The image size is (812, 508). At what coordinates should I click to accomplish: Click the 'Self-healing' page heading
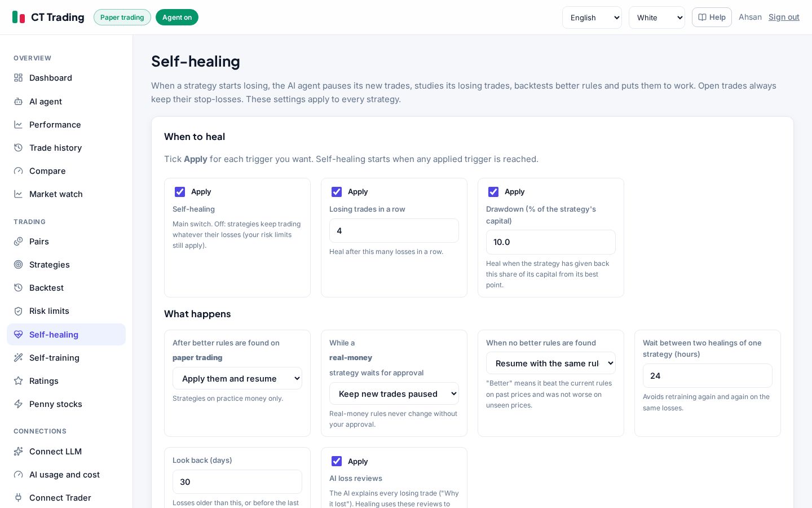[196, 61]
